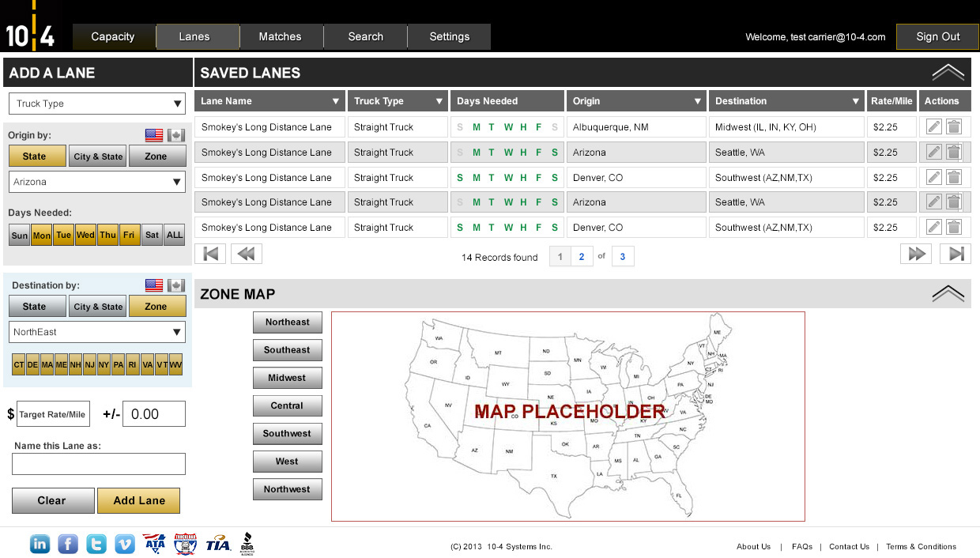Click the Add Lane button
Image resolution: width=980 pixels, height=558 pixels.
pyautogui.click(x=138, y=500)
